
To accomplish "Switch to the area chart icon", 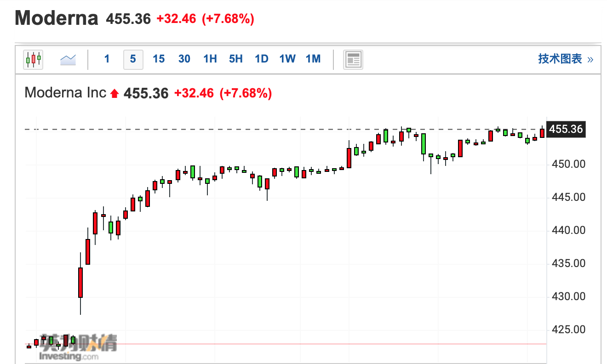I will tap(68, 59).
